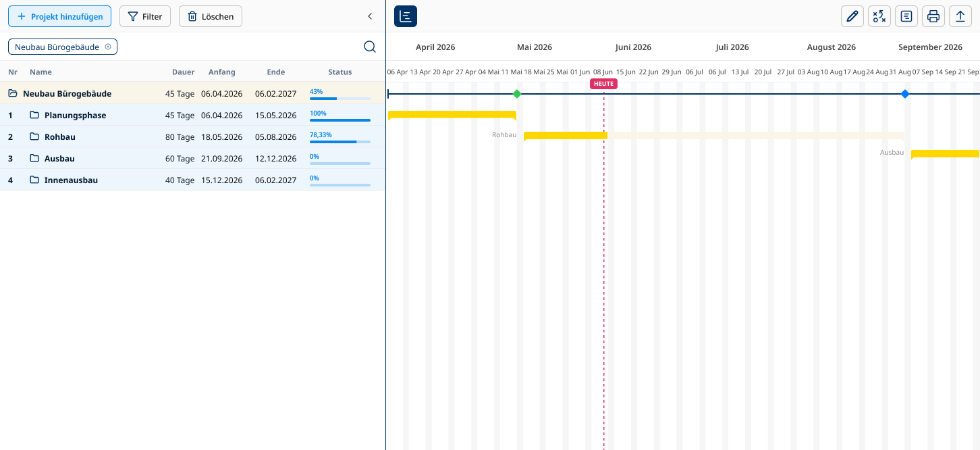Click Planungsphase end date 15.05.2026
Image resolution: width=980 pixels, height=450 pixels.
tap(275, 116)
